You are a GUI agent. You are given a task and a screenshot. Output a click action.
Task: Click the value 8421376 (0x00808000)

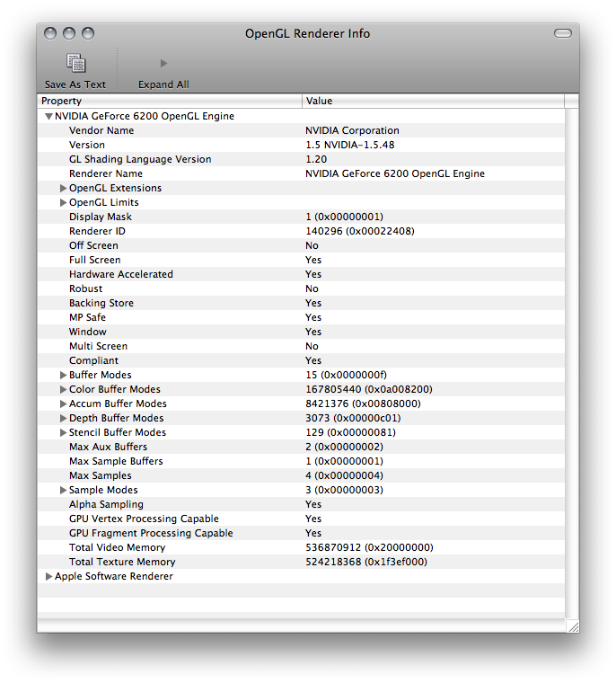[x=363, y=404]
